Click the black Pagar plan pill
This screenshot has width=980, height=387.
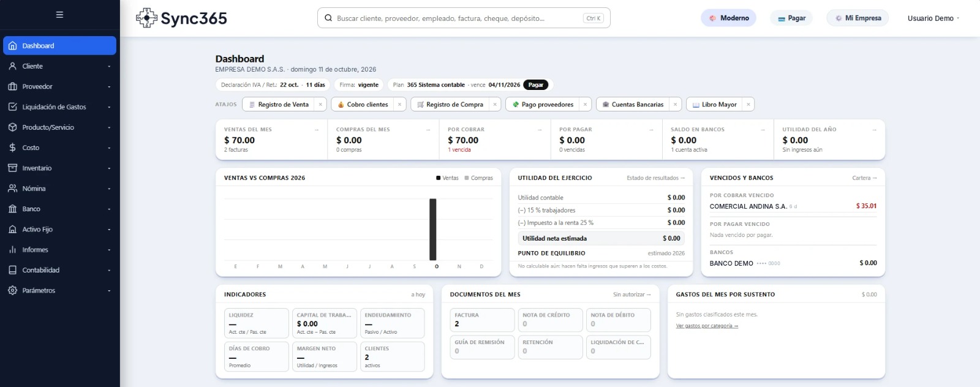click(x=536, y=85)
